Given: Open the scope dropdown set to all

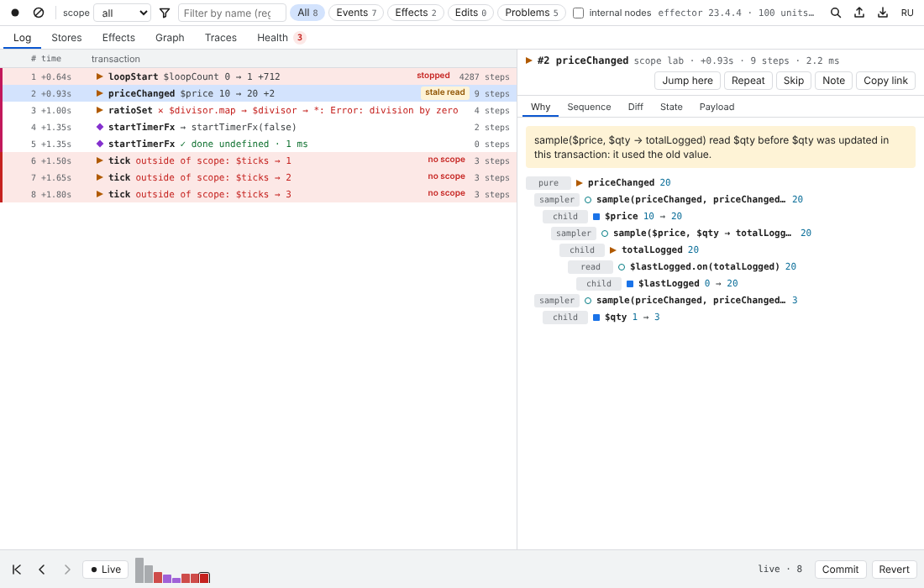Looking at the screenshot, I should [122, 13].
